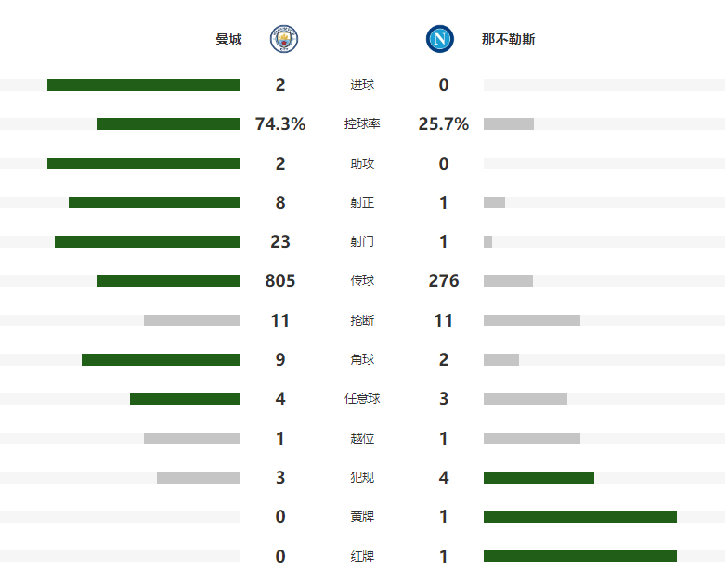Image resolution: width=728 pixels, height=582 pixels.
Task: Click Napoli's green 黄牌 bar
Action: (x=580, y=516)
